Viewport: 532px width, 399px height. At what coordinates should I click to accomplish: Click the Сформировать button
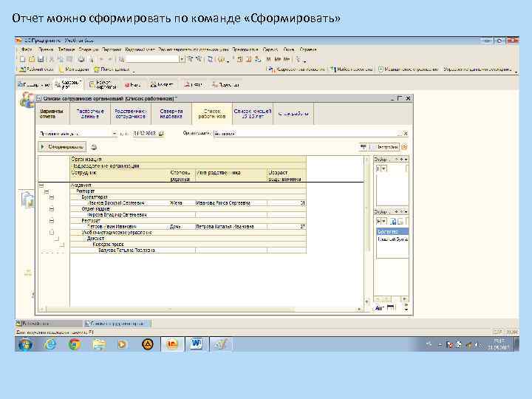coord(62,147)
